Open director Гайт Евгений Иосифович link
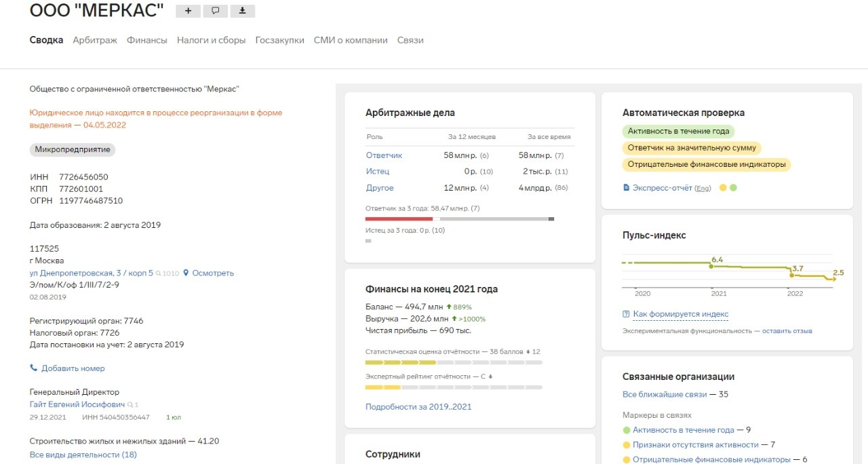Viewport: 868px width, 464px height. click(77, 404)
